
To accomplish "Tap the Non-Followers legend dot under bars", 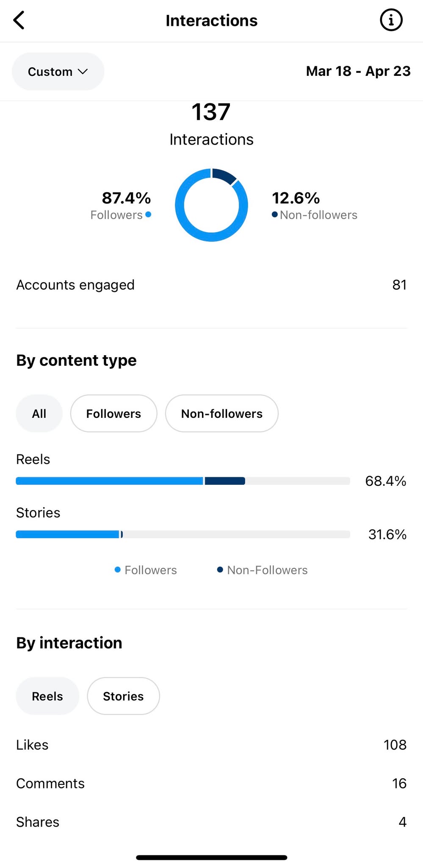I will point(220,570).
